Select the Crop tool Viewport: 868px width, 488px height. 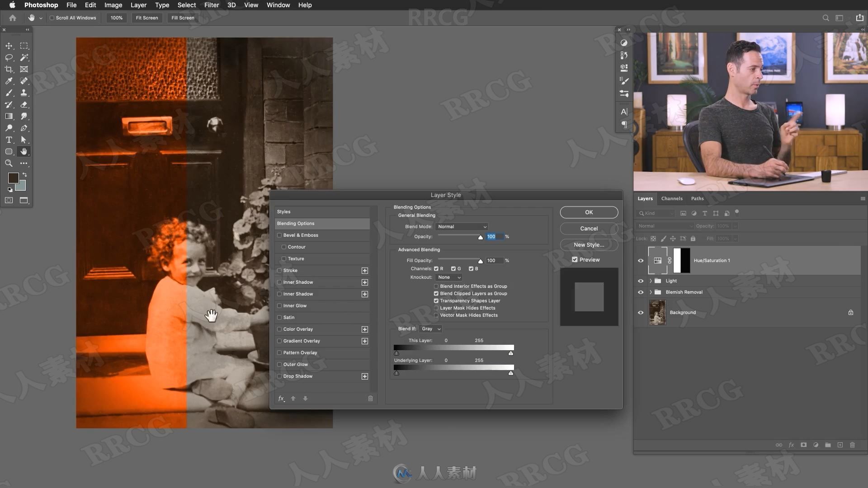coord(8,69)
